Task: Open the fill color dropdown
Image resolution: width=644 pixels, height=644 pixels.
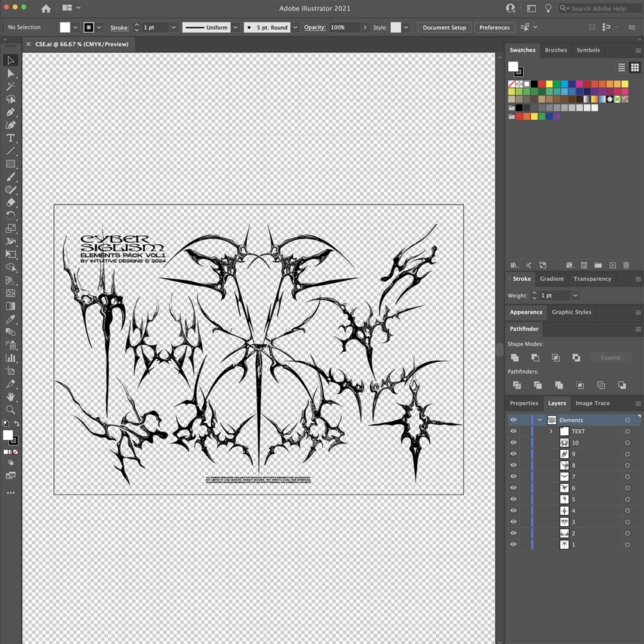Action: click(75, 28)
